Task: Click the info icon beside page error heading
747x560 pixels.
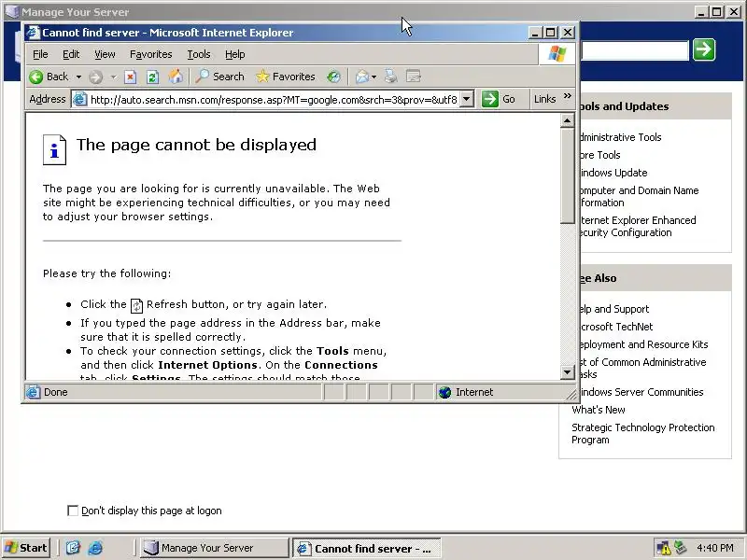Action: click(54, 149)
